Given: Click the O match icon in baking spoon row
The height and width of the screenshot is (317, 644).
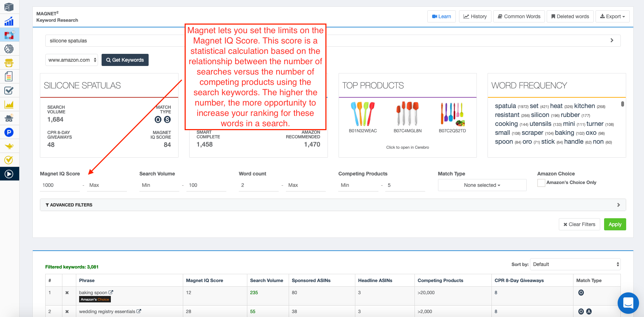Looking at the screenshot, I should [581, 293].
